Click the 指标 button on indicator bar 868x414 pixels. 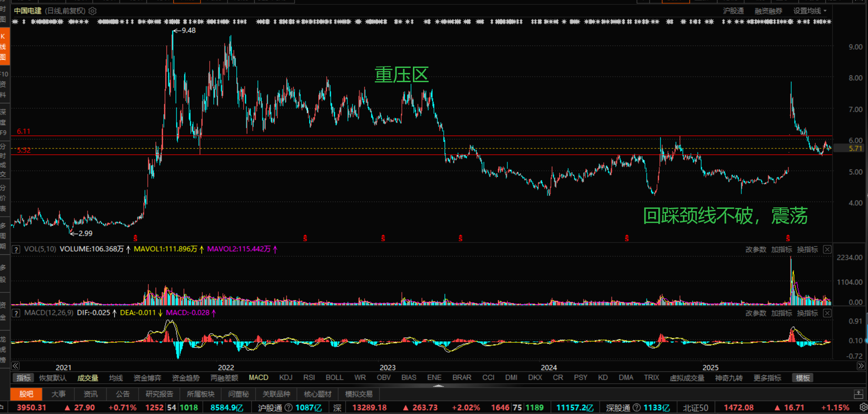[23, 378]
